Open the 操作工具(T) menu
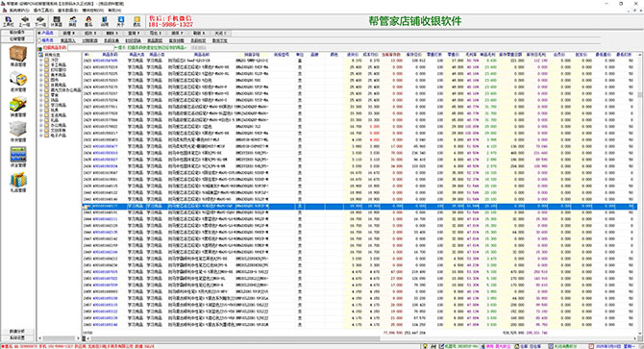The width and height of the screenshot is (644, 349). click(x=43, y=10)
